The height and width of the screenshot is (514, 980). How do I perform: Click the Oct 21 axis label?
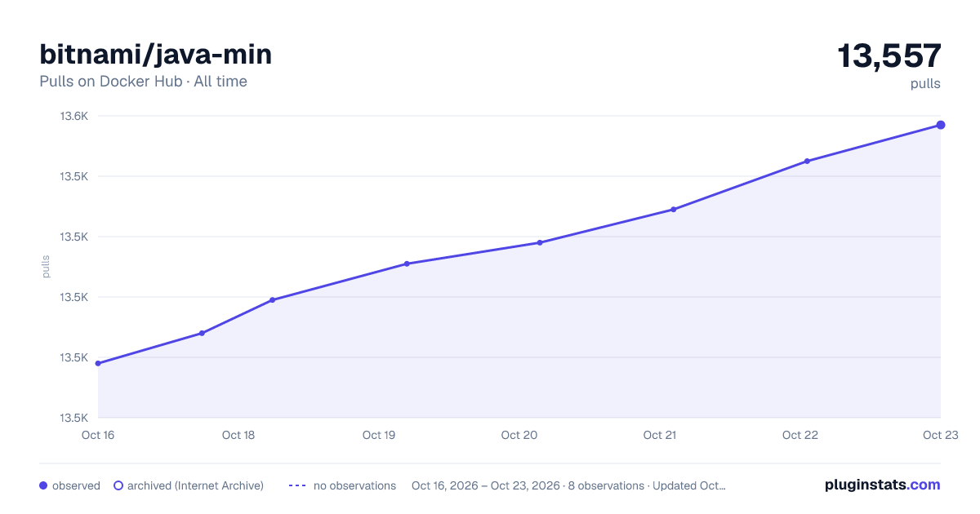660,435
